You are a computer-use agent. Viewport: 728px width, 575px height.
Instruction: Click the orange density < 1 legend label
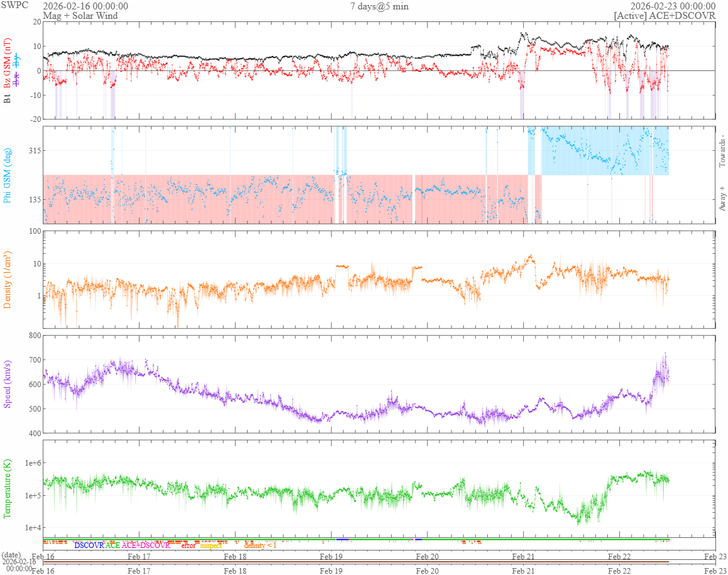pyautogui.click(x=260, y=545)
